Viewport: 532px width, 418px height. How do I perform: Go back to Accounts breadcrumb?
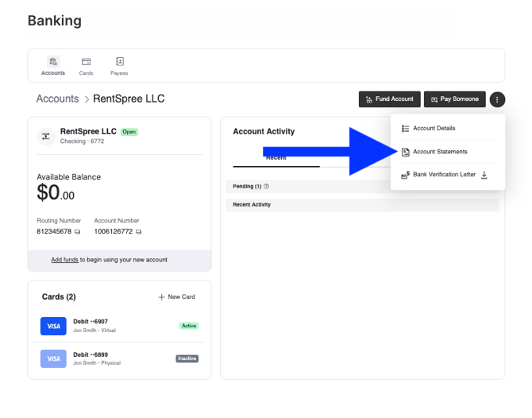pyautogui.click(x=57, y=99)
